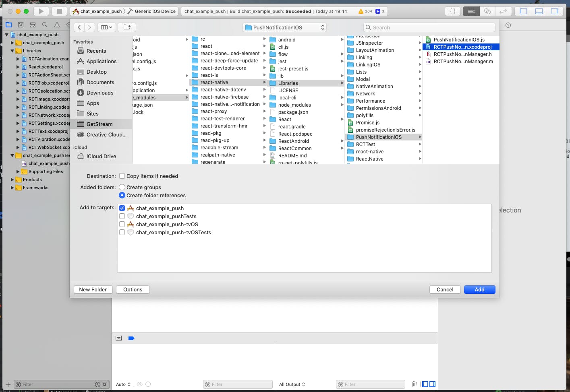Select Downloads in Favorites sidebar

(x=100, y=93)
